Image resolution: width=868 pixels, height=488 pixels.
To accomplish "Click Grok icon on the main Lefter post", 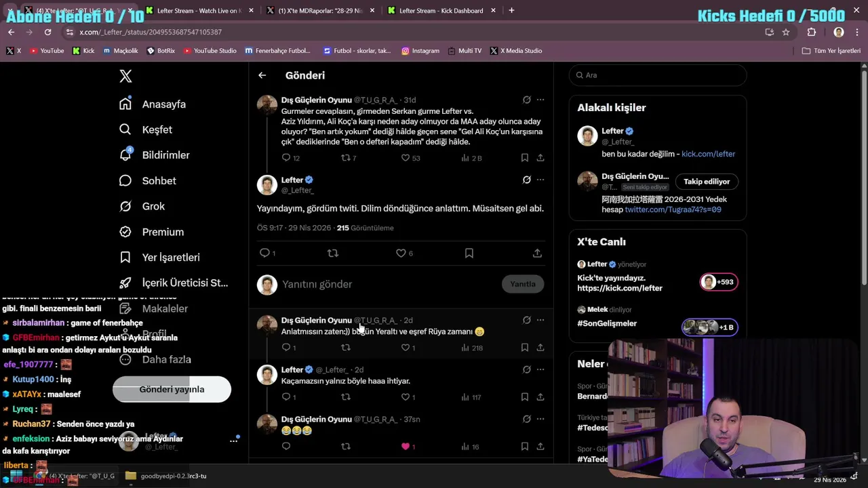I will [x=526, y=180].
